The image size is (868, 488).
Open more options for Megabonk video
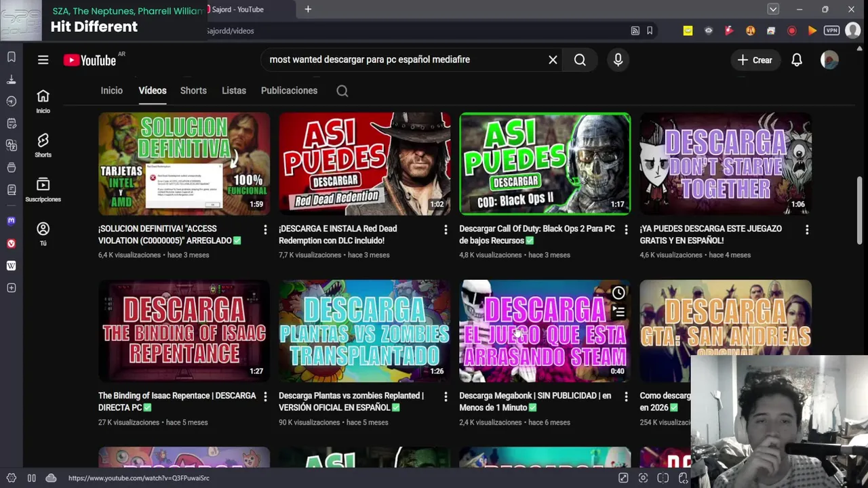(x=626, y=396)
